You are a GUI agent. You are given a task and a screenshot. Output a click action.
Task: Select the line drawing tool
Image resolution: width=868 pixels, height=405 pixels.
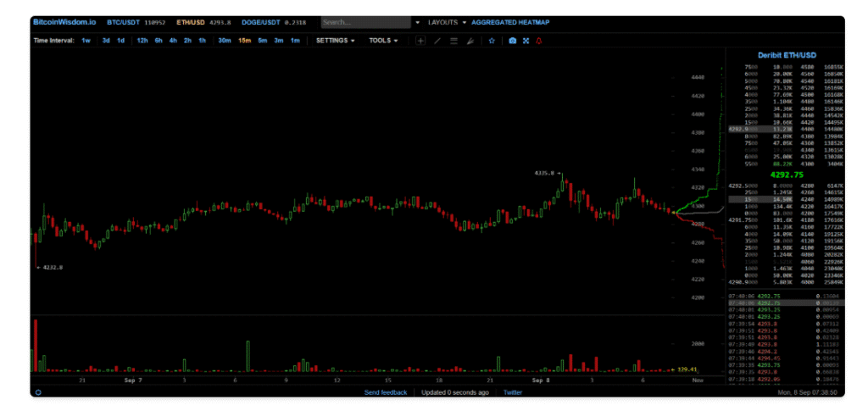tap(437, 41)
